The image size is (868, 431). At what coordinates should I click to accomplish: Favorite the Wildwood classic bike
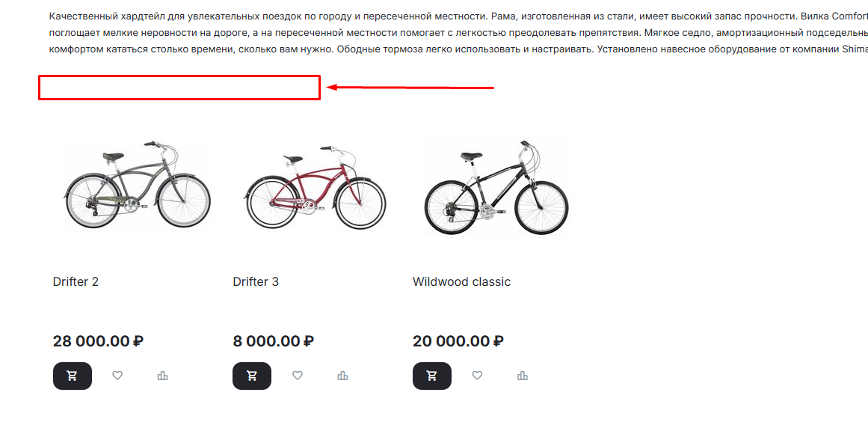[x=477, y=376]
